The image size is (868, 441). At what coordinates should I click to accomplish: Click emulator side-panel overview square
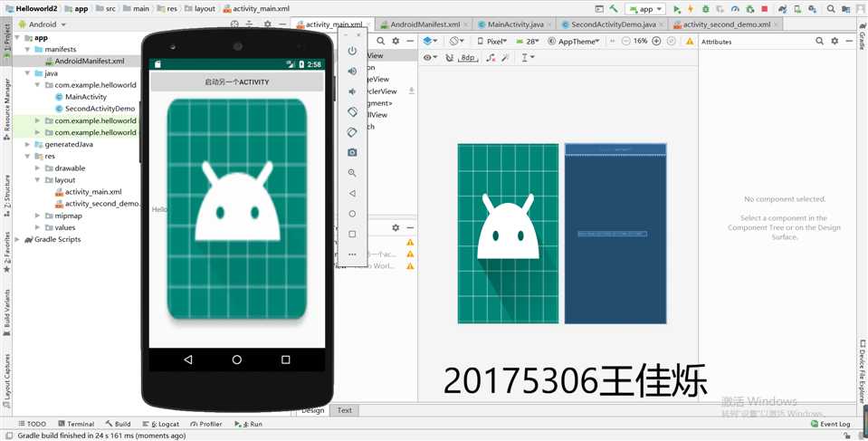tap(352, 235)
